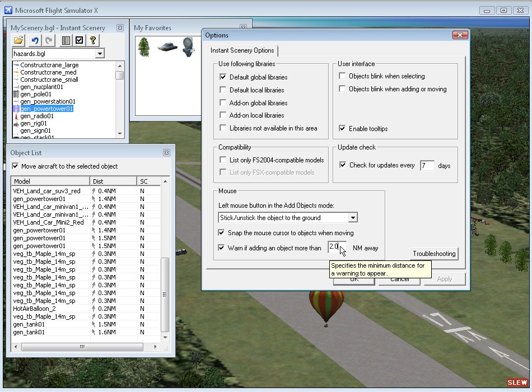Toggle Check for updates every checkbox
532x392 pixels.
[343, 165]
